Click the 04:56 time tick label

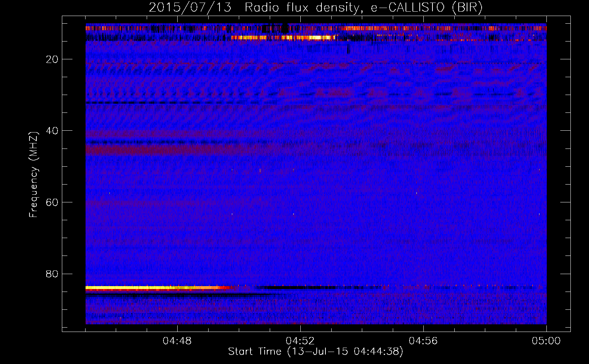[423, 341]
